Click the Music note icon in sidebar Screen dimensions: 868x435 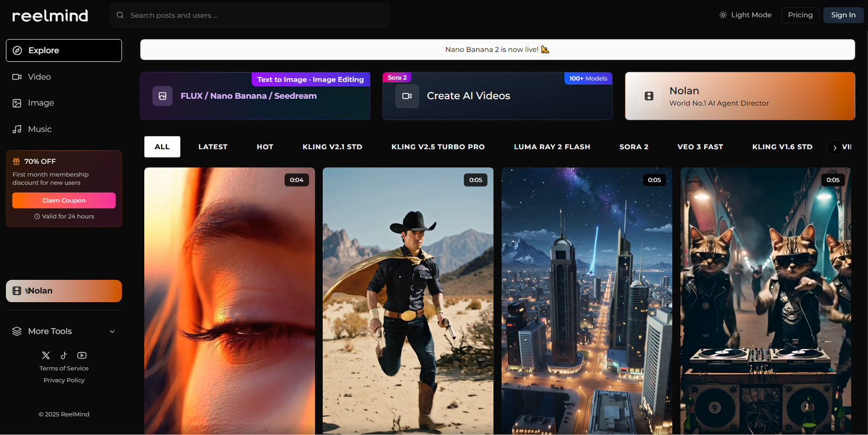(x=17, y=129)
